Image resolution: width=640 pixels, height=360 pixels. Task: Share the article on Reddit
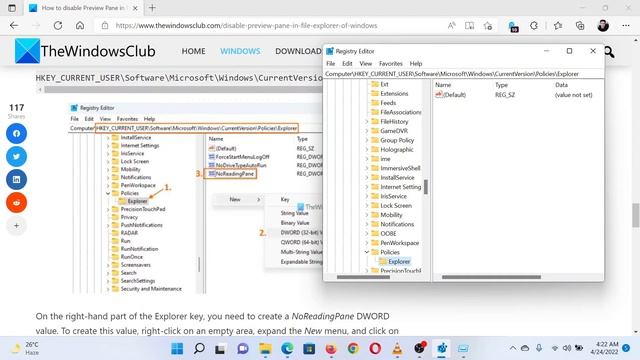point(16,202)
